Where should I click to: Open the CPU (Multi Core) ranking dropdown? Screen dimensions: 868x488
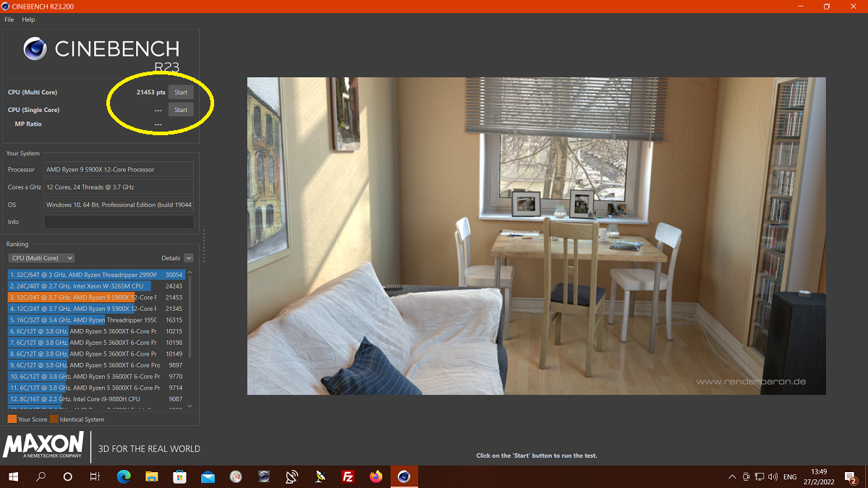(x=41, y=258)
